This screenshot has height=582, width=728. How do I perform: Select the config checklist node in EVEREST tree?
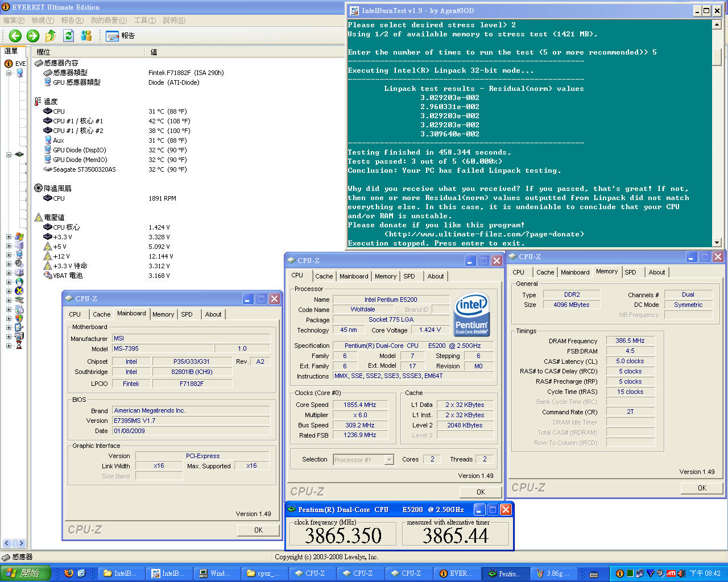[19, 327]
